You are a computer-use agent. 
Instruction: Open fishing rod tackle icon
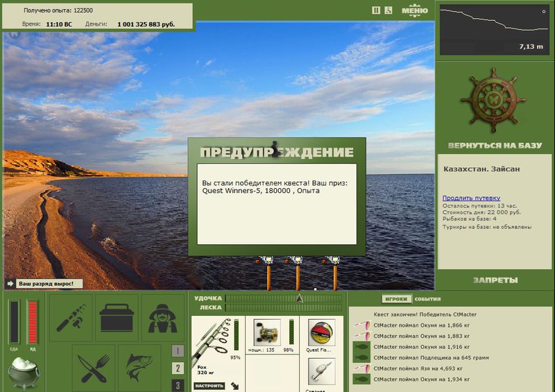point(71,318)
